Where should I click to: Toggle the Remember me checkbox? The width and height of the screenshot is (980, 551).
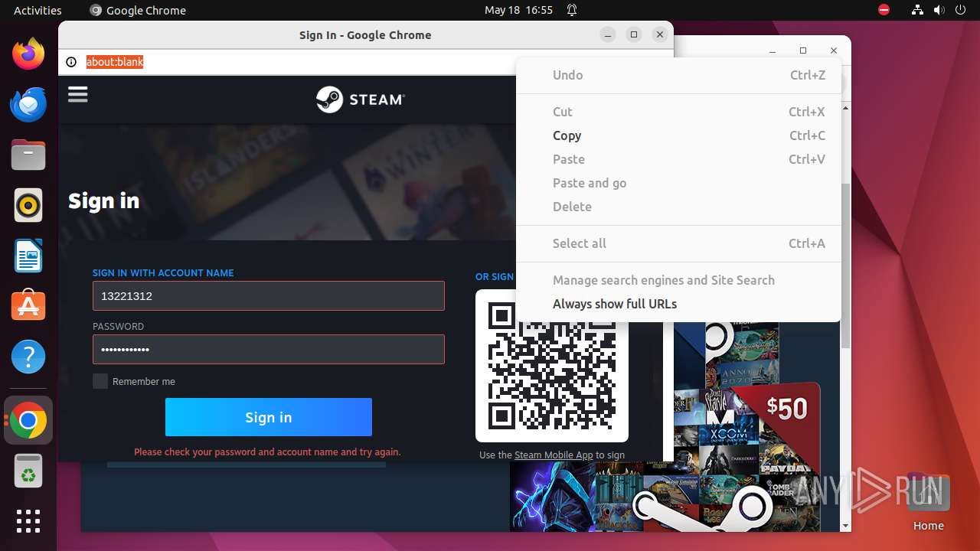[100, 381]
